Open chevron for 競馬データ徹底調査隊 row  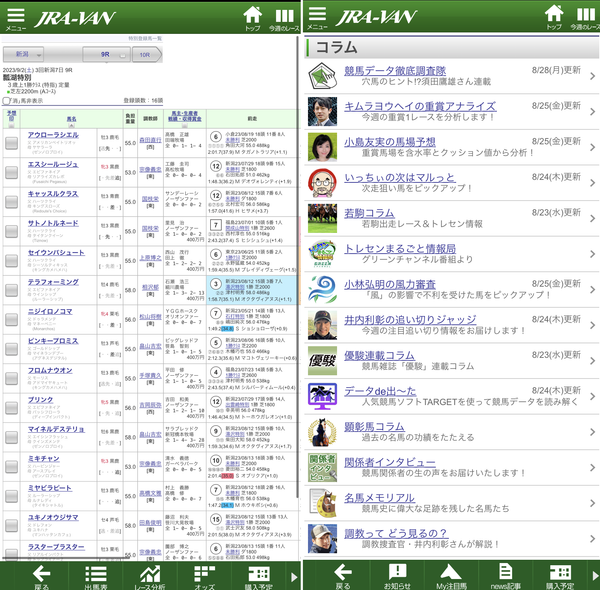pos(592,76)
